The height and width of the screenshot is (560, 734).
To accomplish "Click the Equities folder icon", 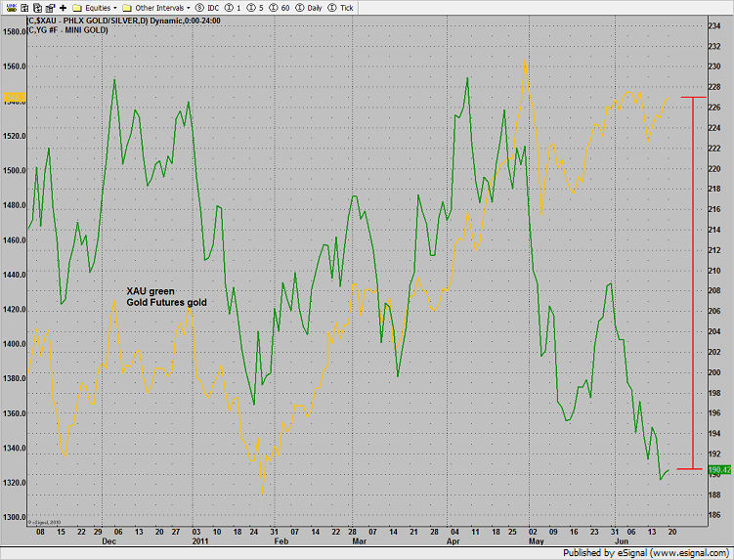I will pyautogui.click(x=78, y=7).
